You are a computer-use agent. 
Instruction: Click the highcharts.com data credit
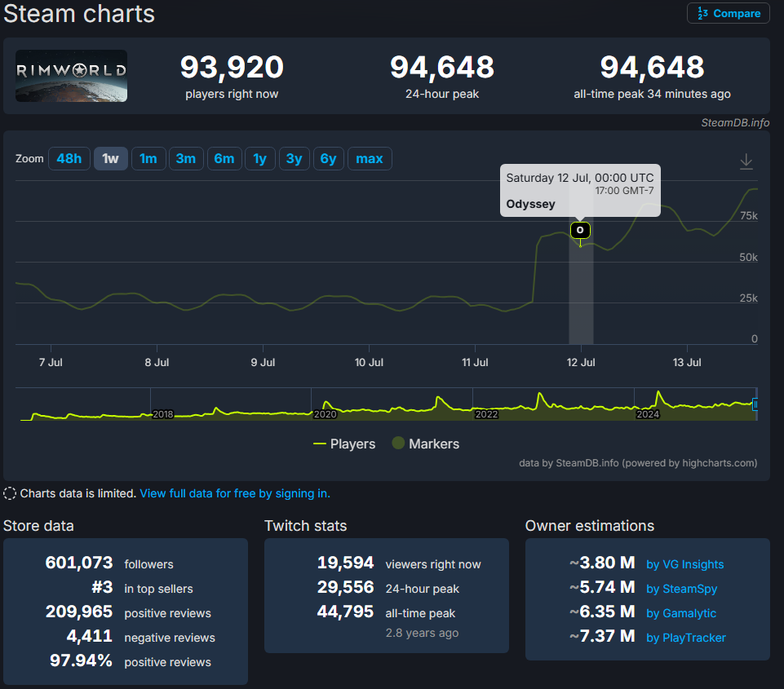tap(638, 463)
